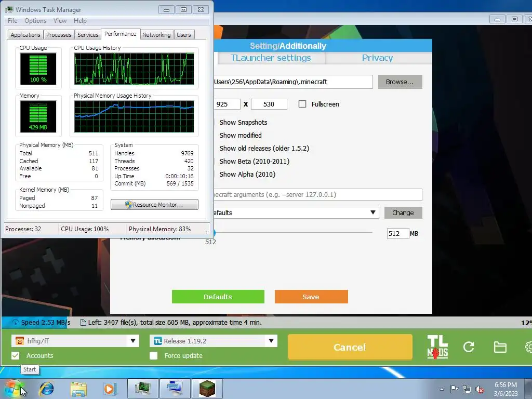Open Windows Media Player taskbar icon
Image resolution: width=532 pixels, height=399 pixels.
pos(110,389)
